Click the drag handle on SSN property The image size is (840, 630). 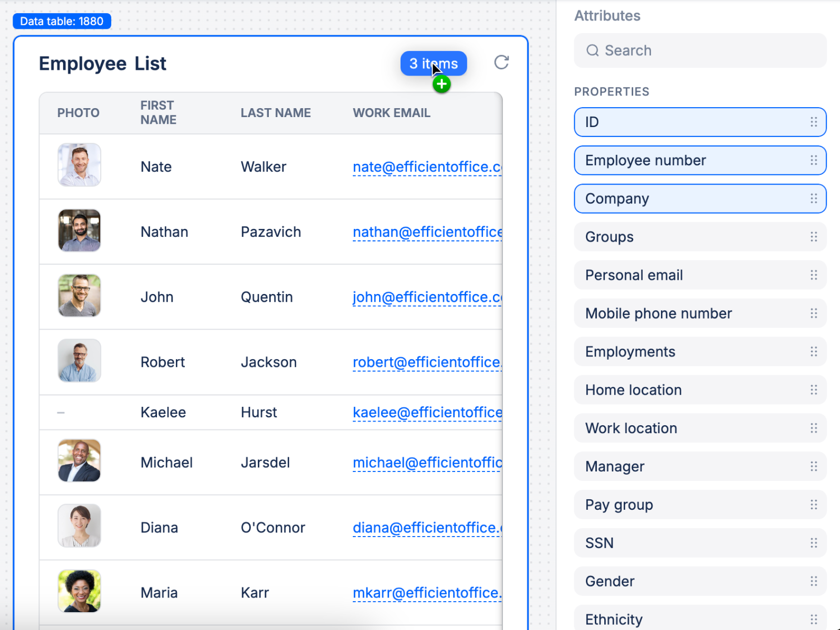813,543
